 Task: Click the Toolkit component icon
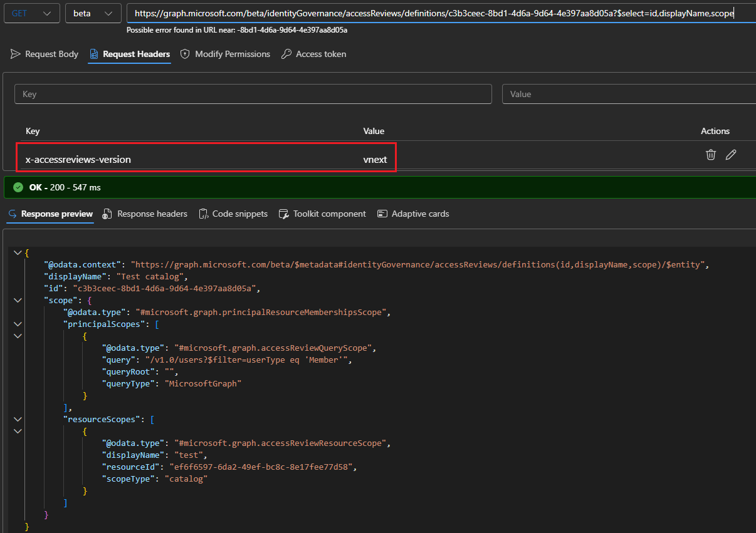pos(284,214)
